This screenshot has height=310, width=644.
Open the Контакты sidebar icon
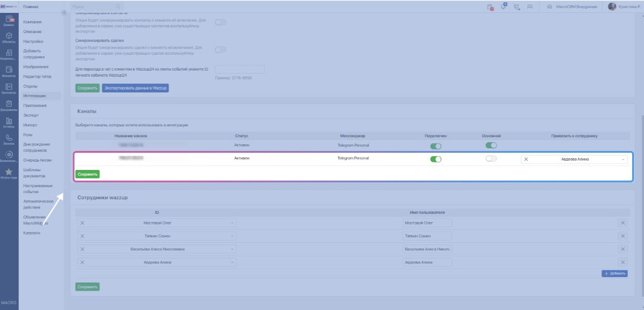point(9,88)
